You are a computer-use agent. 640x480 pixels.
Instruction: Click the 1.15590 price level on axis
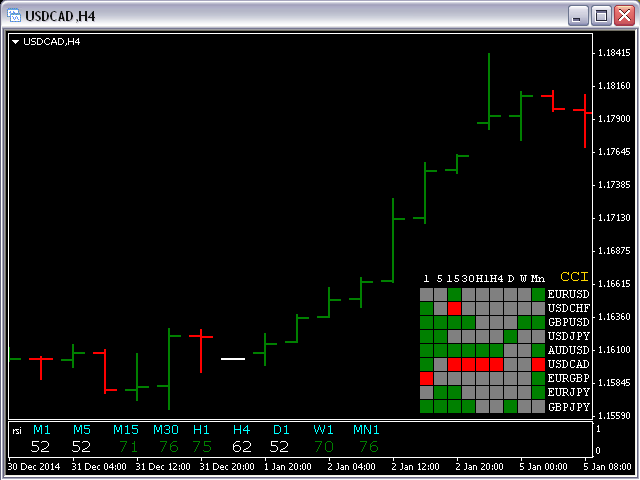pyautogui.click(x=614, y=416)
